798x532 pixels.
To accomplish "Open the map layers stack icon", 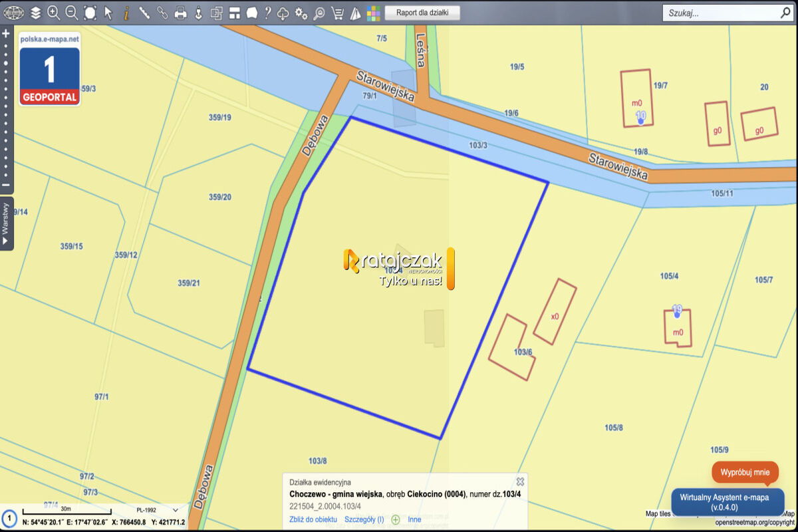I will (x=35, y=13).
